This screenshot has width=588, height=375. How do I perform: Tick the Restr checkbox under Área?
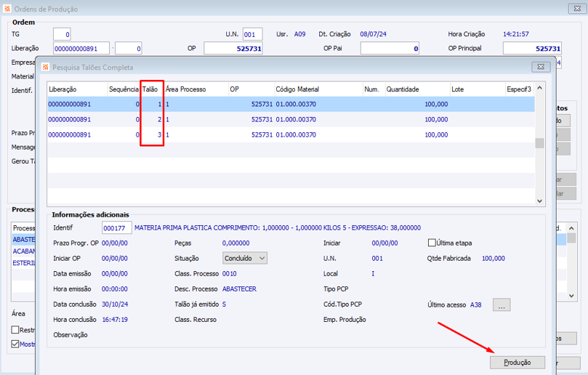pos(15,330)
